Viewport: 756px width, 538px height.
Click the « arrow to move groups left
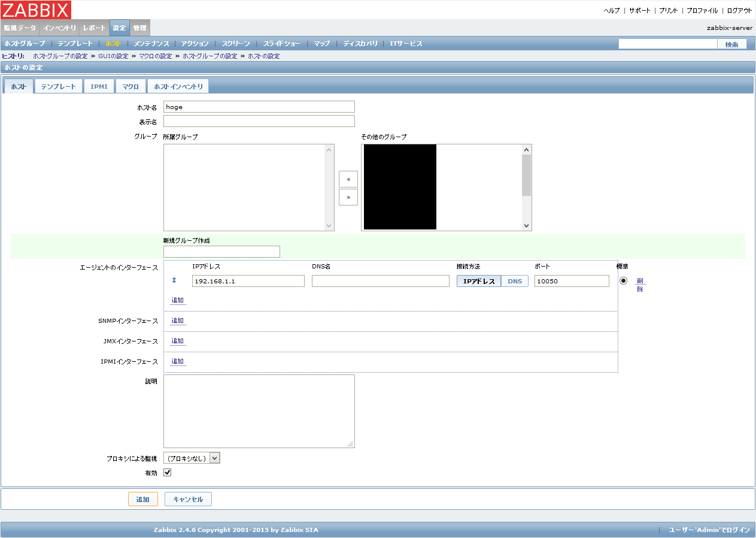point(348,179)
